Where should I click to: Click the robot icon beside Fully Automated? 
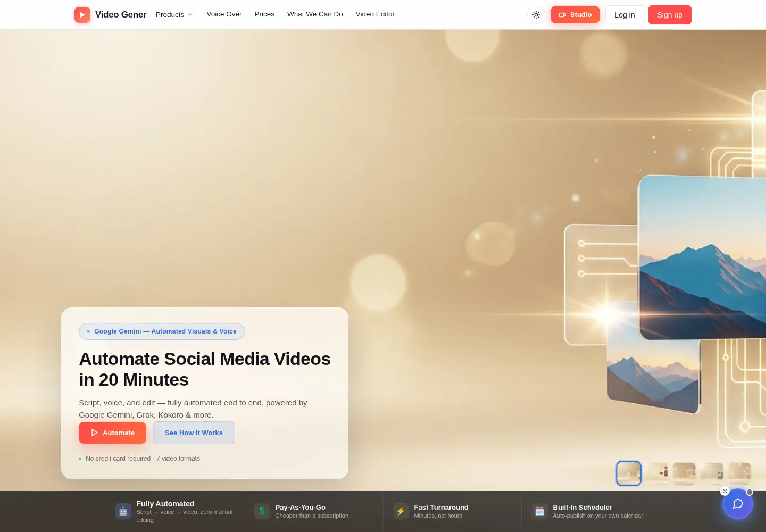pos(123,511)
